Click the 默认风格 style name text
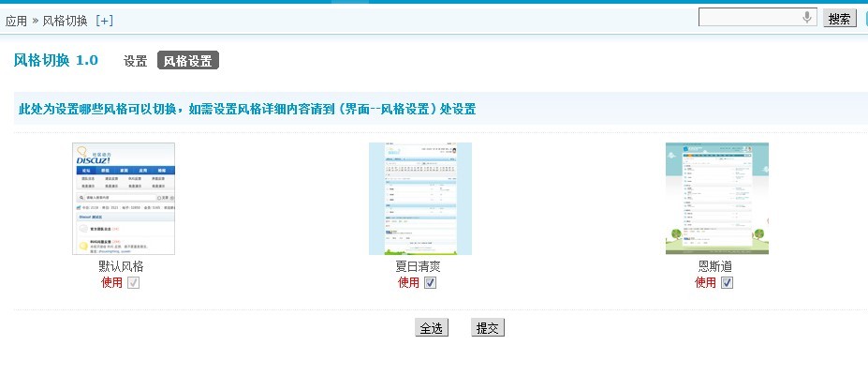868x375 pixels. click(x=121, y=266)
